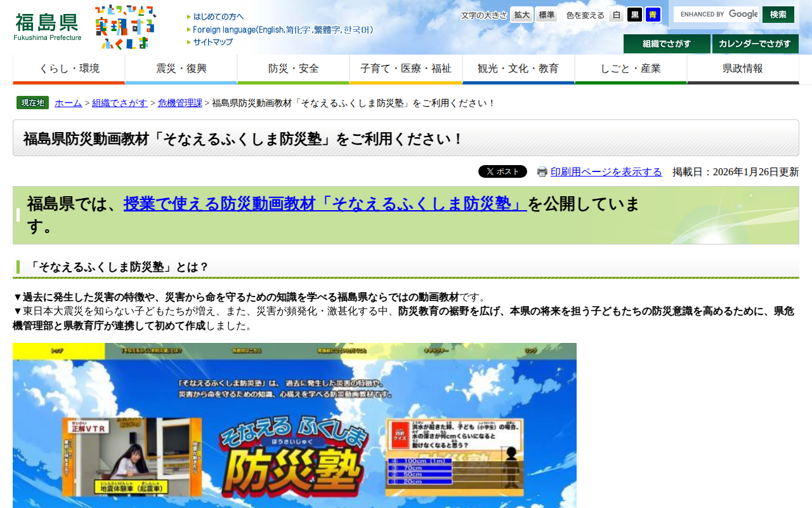Open the くらし・環境 menu
The width and height of the screenshot is (812, 508).
pyautogui.click(x=69, y=69)
